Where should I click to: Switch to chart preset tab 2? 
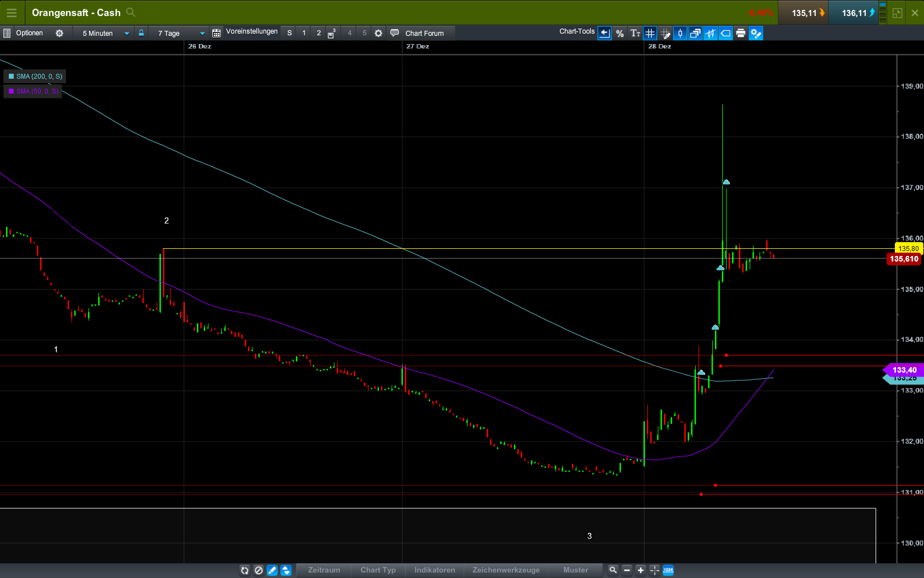pyautogui.click(x=318, y=33)
